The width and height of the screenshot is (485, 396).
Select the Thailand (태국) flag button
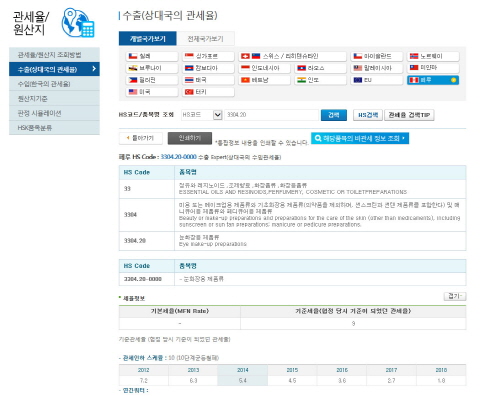click(208, 80)
